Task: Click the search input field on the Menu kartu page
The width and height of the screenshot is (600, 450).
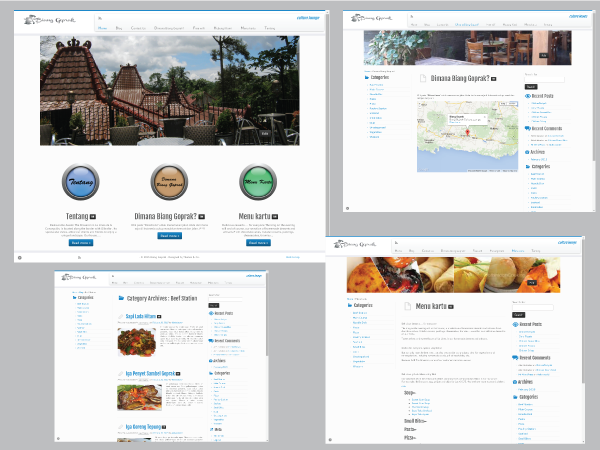Action: click(x=533, y=307)
